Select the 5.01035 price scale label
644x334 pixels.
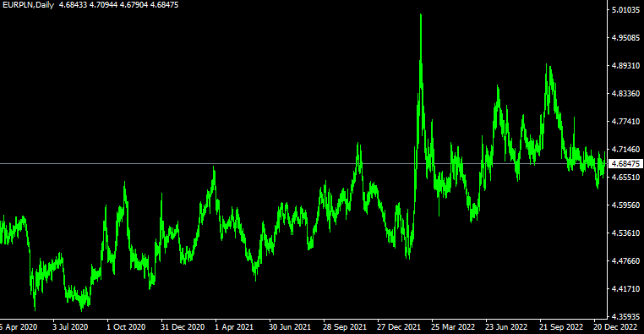(x=625, y=10)
